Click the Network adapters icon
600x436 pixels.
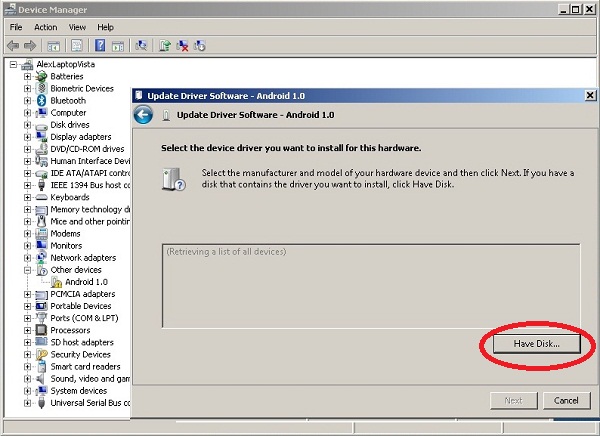pyautogui.click(x=41, y=258)
